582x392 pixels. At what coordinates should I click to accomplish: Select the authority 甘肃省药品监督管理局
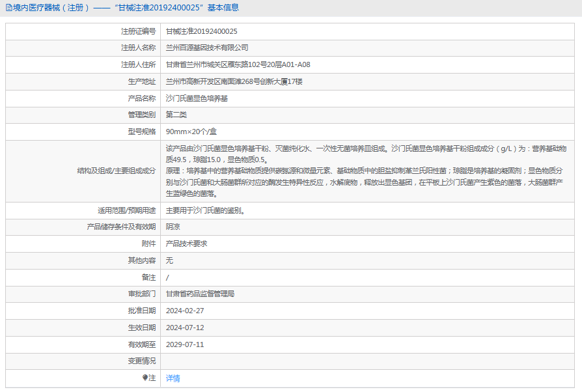(200, 294)
